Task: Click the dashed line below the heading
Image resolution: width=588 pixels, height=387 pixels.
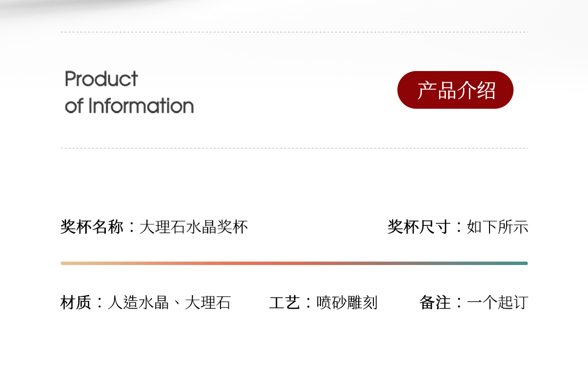Action: (294, 148)
